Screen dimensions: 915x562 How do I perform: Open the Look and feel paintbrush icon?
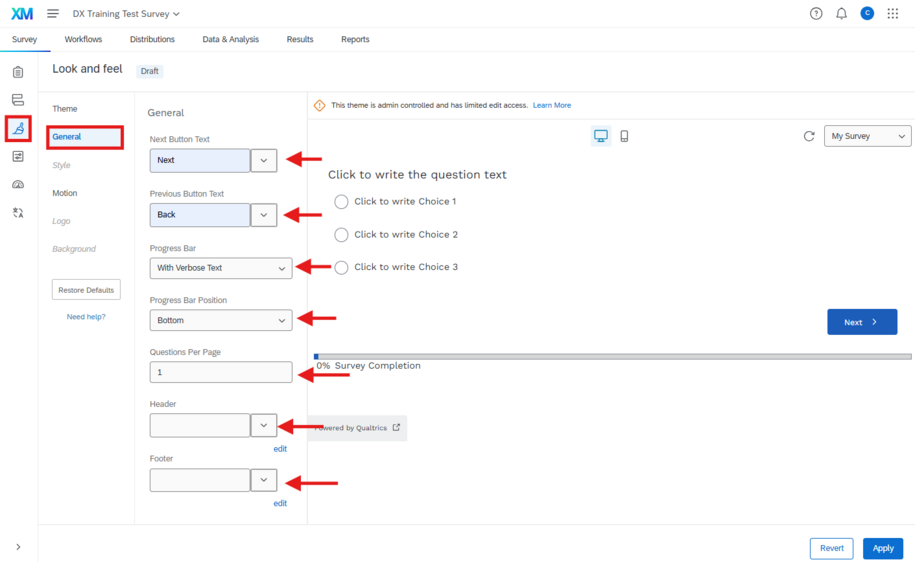[18, 128]
